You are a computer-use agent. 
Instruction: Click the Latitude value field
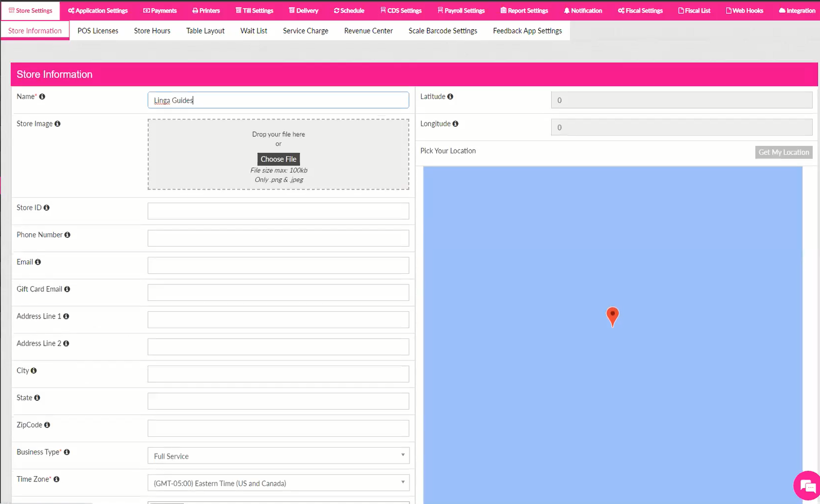(x=682, y=100)
